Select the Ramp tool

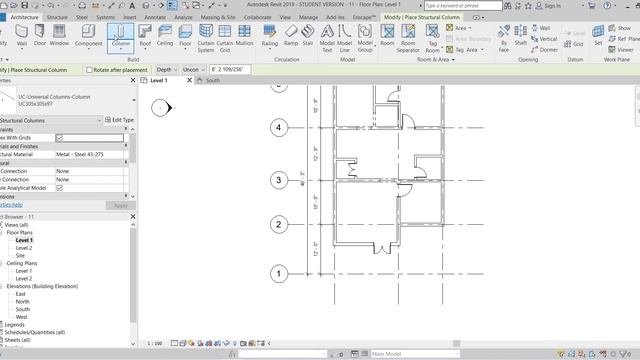pos(291,36)
